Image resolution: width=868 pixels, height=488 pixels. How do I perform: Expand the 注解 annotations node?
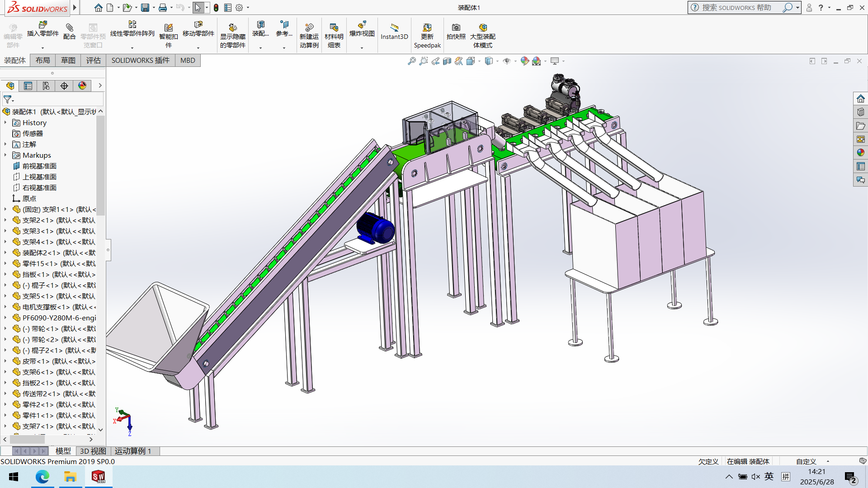click(x=5, y=144)
